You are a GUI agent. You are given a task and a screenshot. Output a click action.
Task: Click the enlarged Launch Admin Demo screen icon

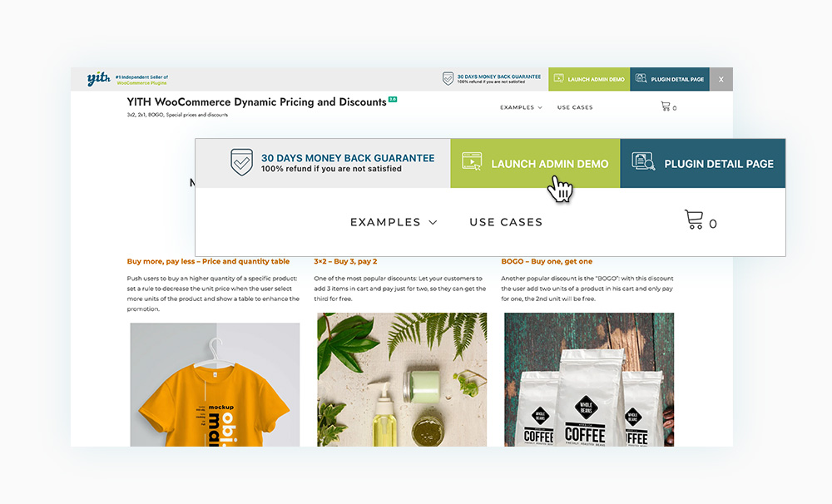472,161
